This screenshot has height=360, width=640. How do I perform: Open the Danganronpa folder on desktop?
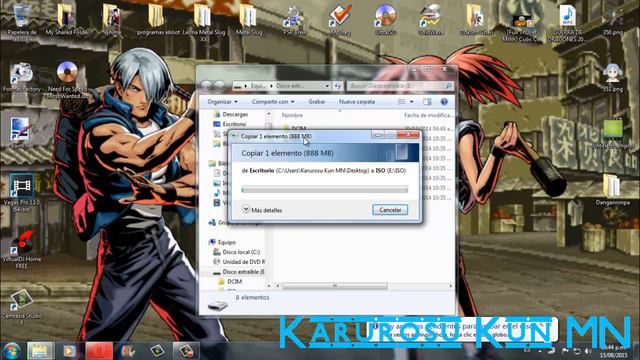coord(612,189)
